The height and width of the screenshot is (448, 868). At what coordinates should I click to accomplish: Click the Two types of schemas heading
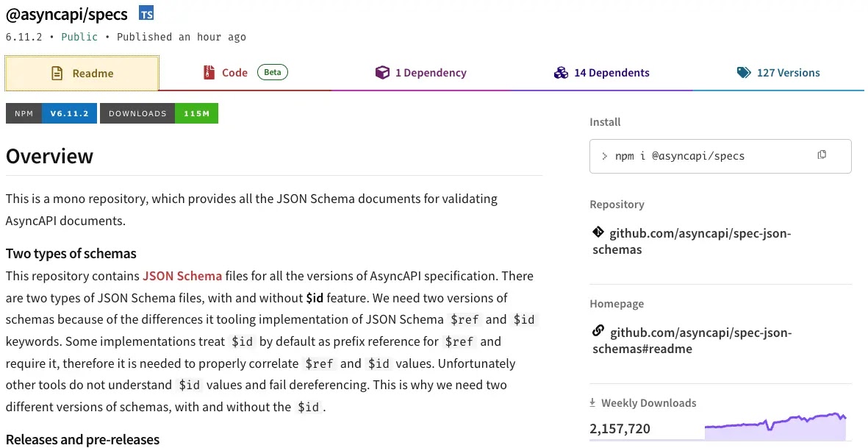pyautogui.click(x=71, y=253)
